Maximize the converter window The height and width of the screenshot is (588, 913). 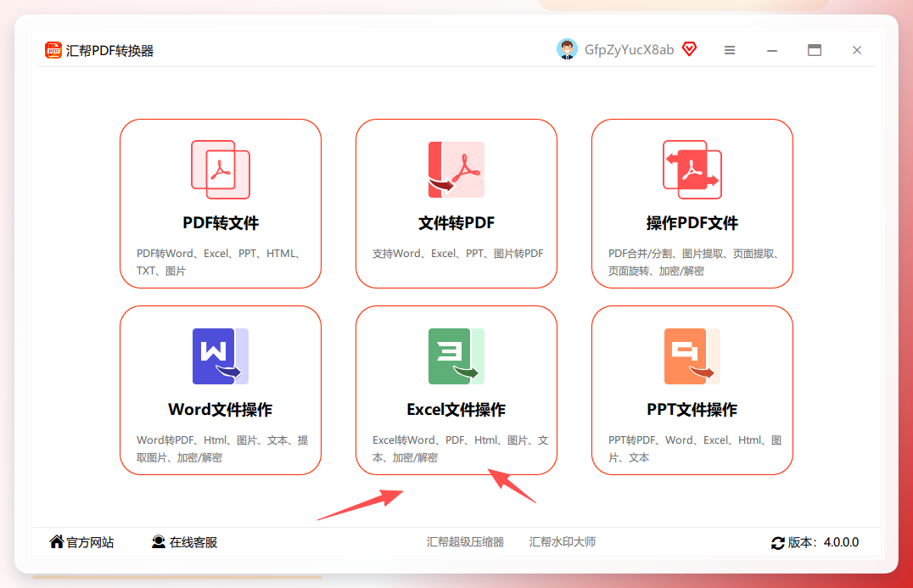tap(815, 50)
